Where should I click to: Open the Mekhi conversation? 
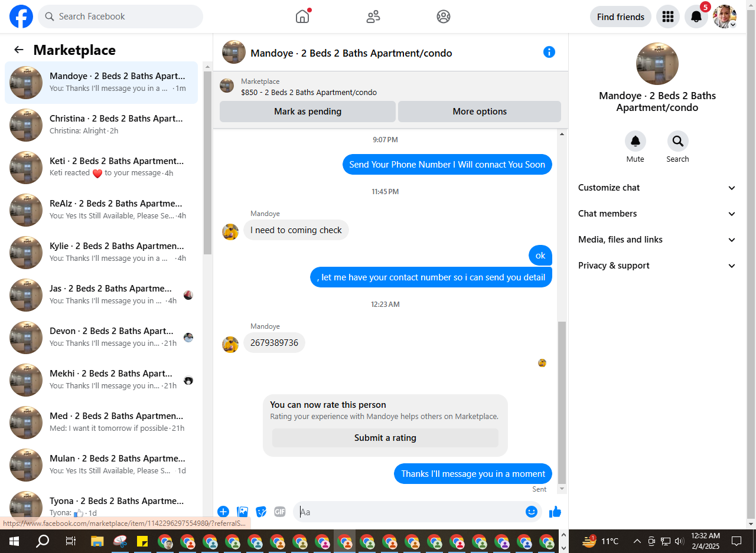[x=102, y=380]
